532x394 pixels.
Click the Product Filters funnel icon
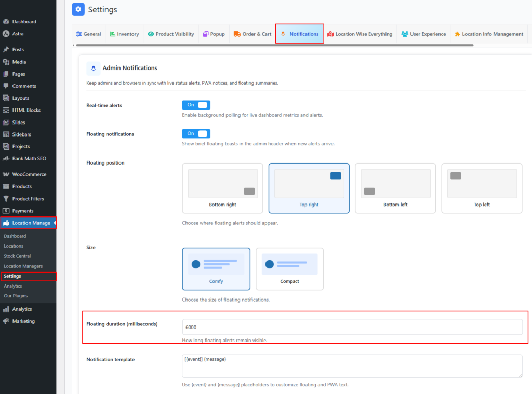[6, 199]
